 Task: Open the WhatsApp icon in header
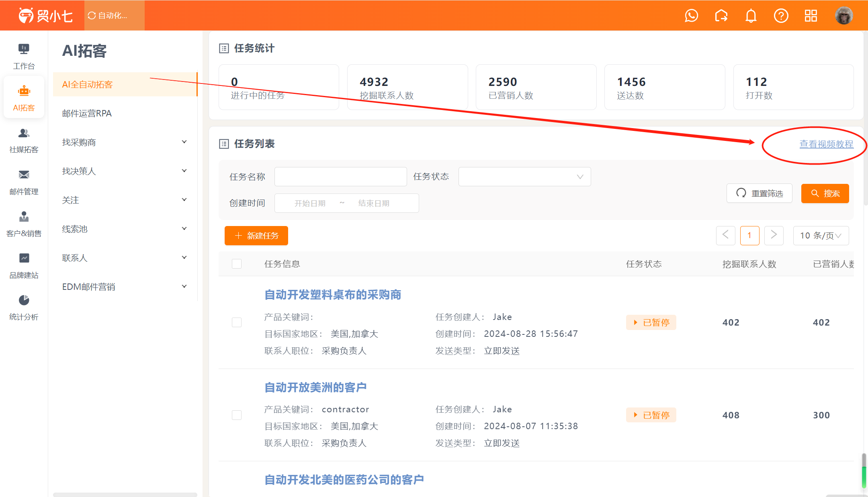(691, 16)
